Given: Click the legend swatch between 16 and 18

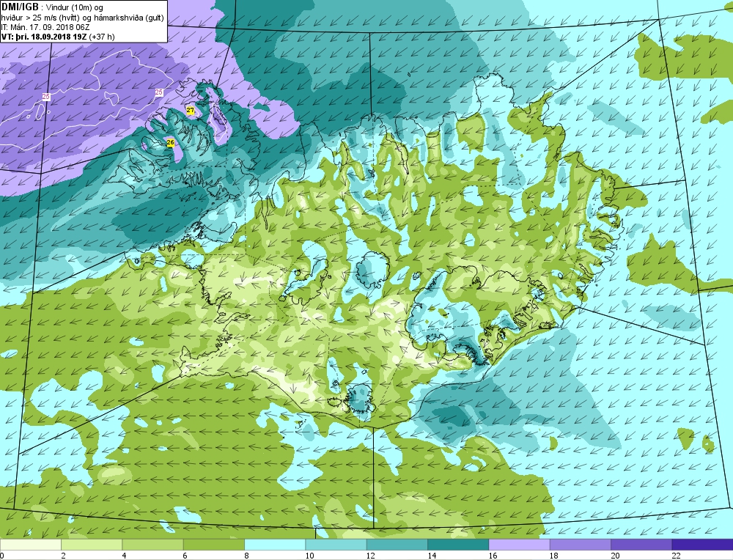Looking at the screenshot, I should [520, 545].
